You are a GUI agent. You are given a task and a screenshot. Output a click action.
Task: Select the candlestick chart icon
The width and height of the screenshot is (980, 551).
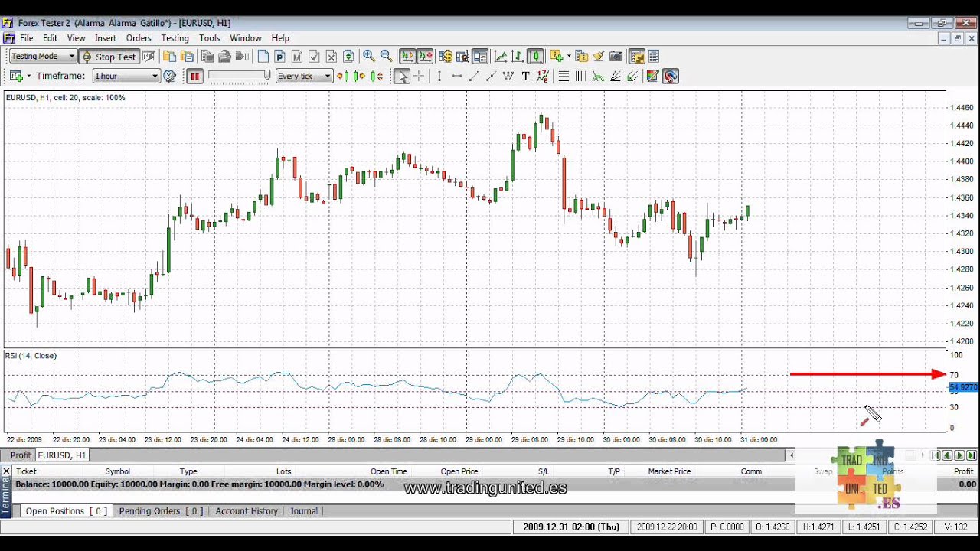point(535,56)
